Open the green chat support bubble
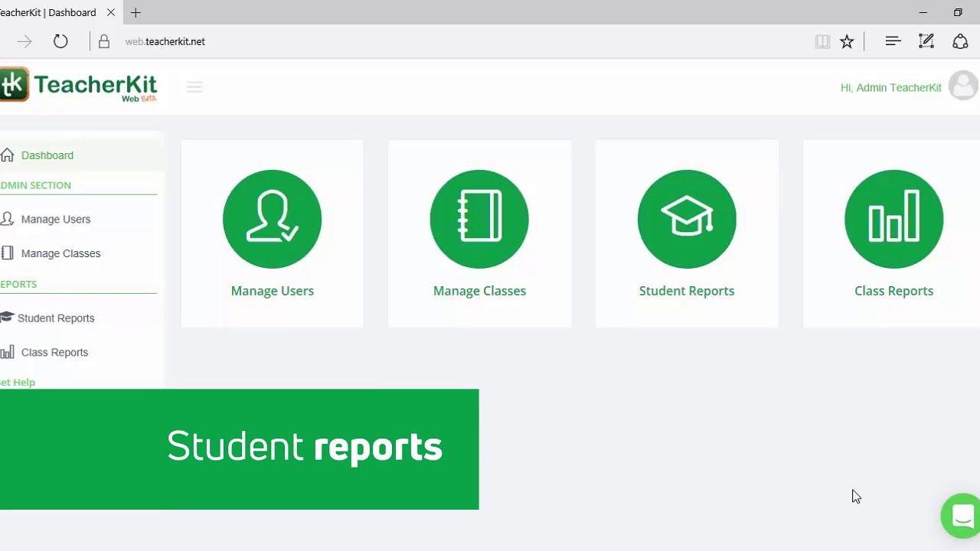 [962, 516]
